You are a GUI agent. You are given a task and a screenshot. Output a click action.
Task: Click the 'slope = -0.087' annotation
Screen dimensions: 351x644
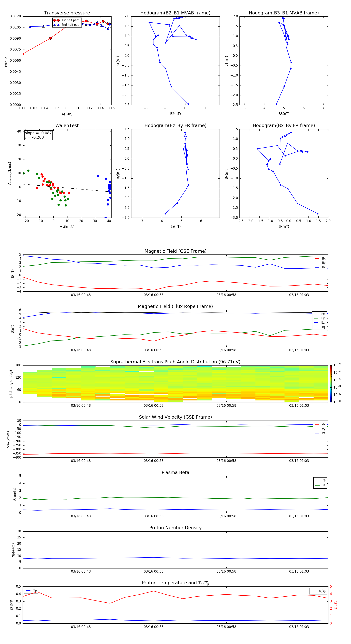(x=38, y=133)
